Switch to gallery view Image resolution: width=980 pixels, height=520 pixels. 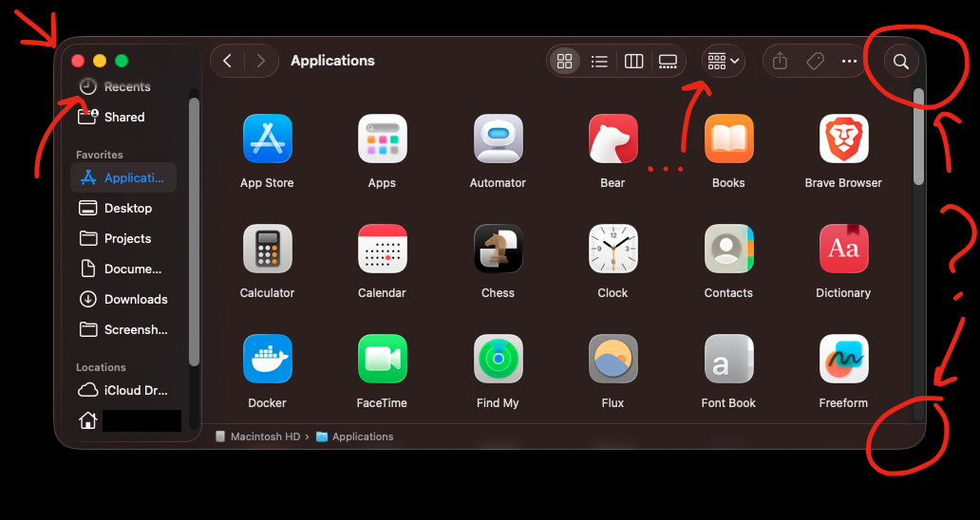pos(669,61)
